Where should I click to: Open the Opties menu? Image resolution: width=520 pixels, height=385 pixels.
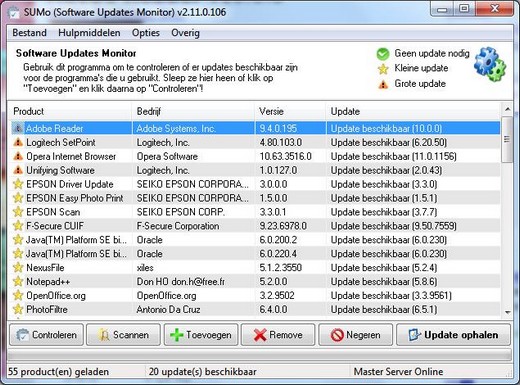point(146,33)
